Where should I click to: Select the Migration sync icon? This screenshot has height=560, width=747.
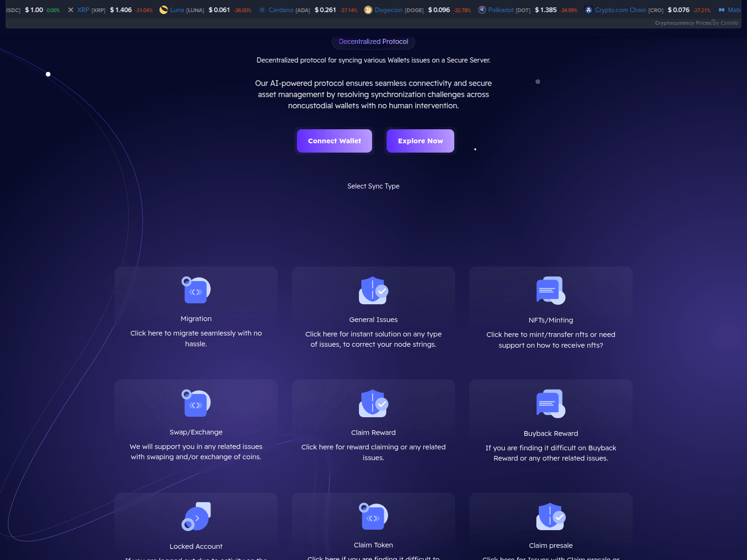(x=196, y=290)
